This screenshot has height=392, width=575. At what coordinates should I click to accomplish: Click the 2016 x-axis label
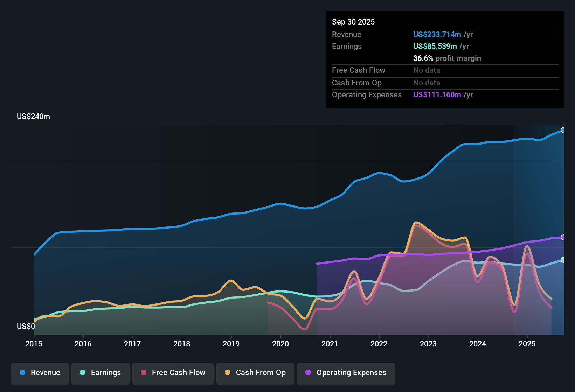pyautogui.click(x=83, y=344)
